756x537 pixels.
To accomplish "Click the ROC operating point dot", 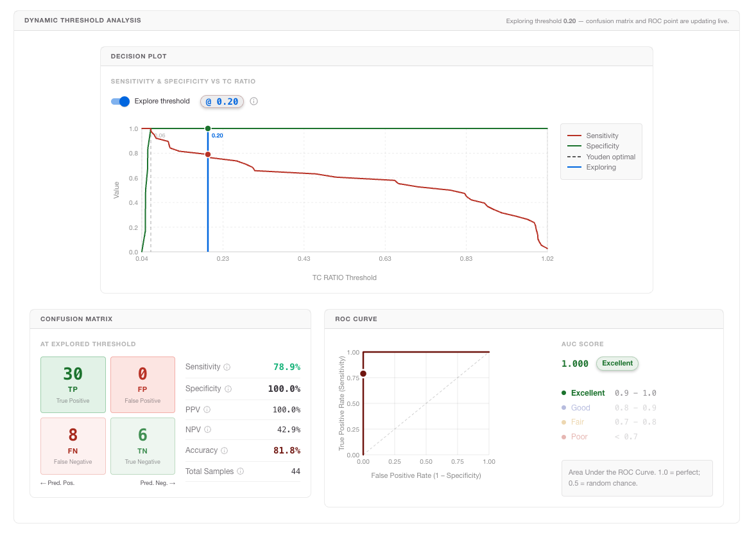I will point(363,374).
